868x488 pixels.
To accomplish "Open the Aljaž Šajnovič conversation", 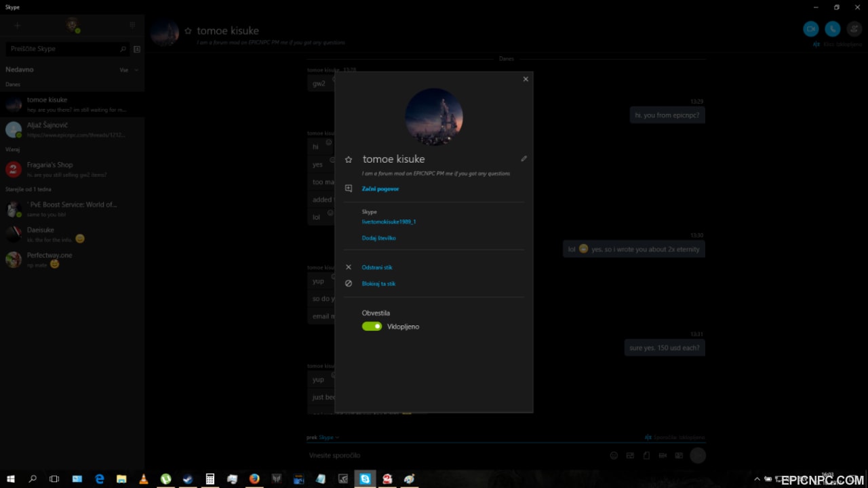I will 72,129.
